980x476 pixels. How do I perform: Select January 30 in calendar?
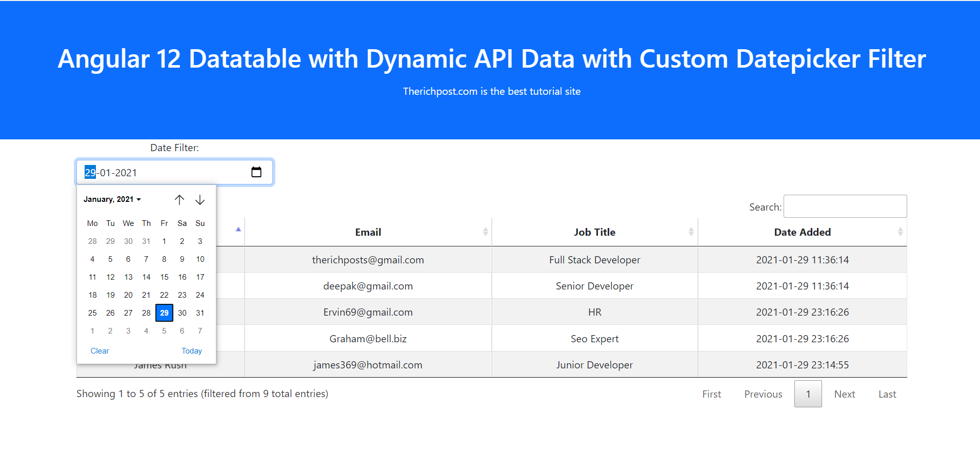[x=182, y=313]
